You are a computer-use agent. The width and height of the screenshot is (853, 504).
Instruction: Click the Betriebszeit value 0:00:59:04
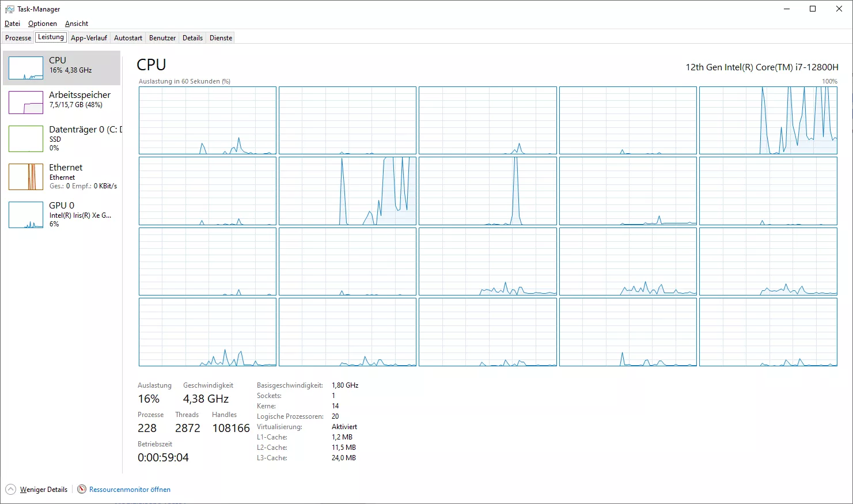[163, 457]
